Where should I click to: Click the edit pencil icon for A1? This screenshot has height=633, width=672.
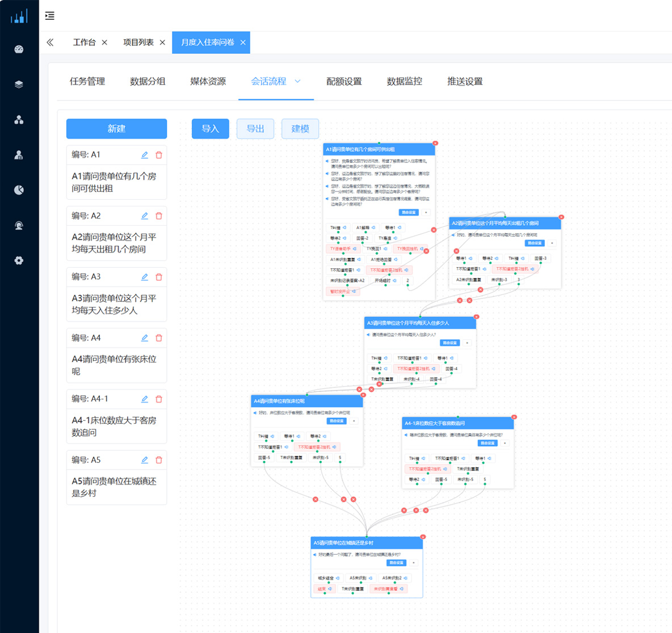(x=145, y=155)
